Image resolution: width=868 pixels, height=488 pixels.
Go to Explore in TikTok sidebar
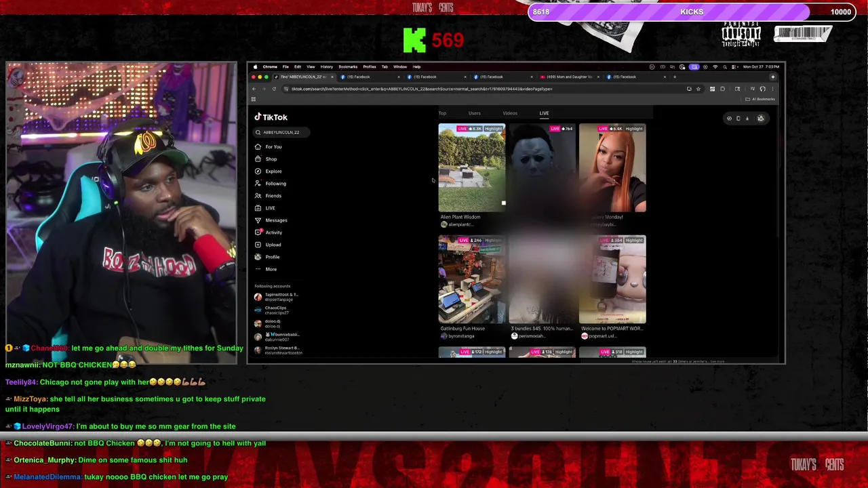pyautogui.click(x=269, y=171)
